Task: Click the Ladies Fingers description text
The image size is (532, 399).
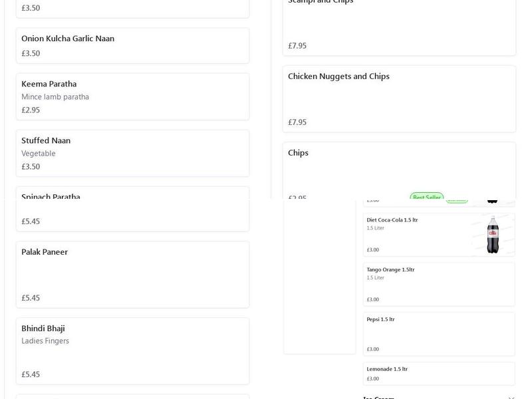Action: tap(45, 341)
